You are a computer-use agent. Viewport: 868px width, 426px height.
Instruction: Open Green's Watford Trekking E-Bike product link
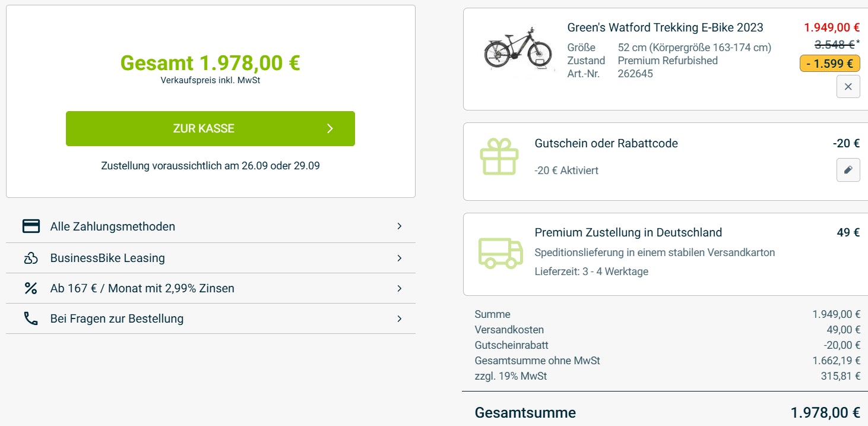point(665,27)
